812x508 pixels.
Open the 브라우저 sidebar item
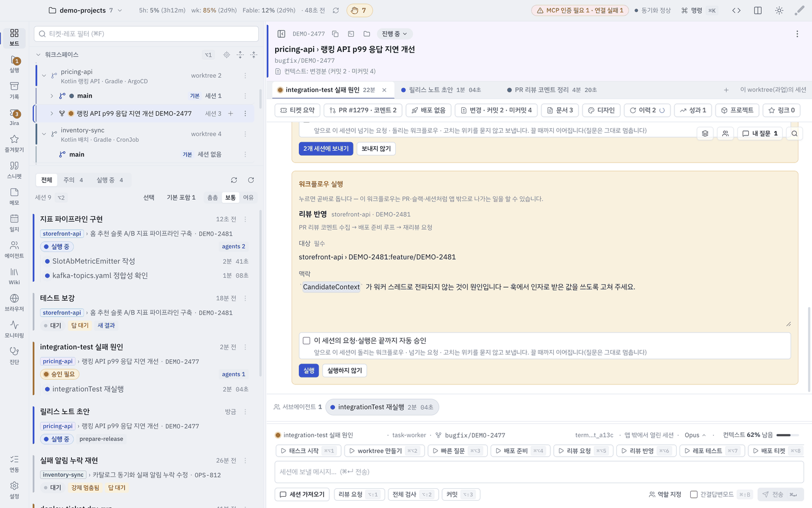click(14, 303)
